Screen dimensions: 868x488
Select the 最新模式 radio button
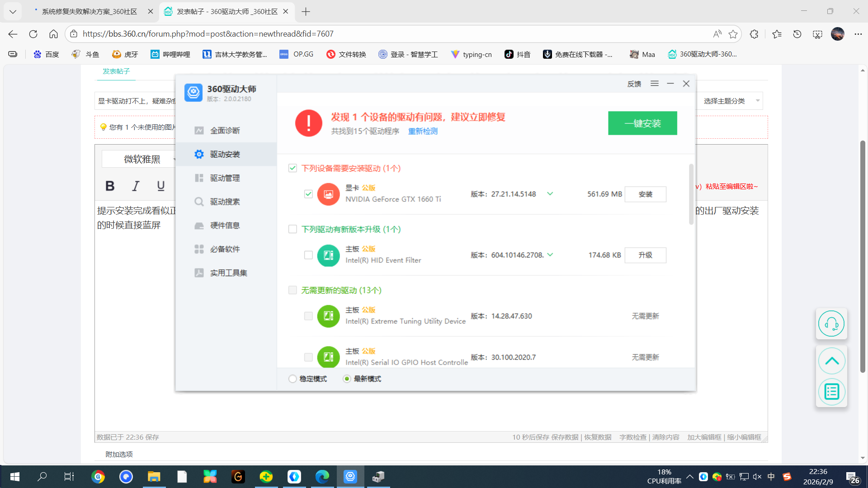347,379
